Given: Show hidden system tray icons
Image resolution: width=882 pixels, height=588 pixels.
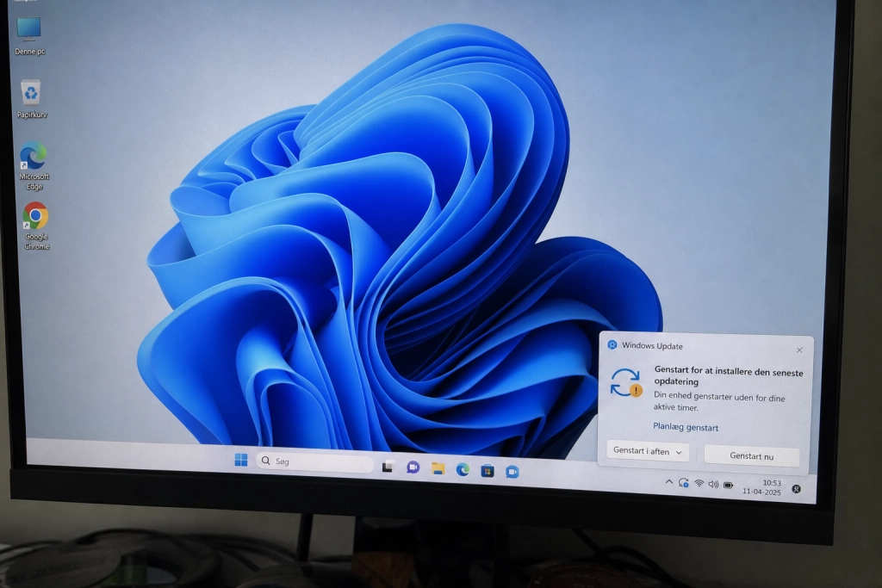Looking at the screenshot, I should (x=668, y=482).
